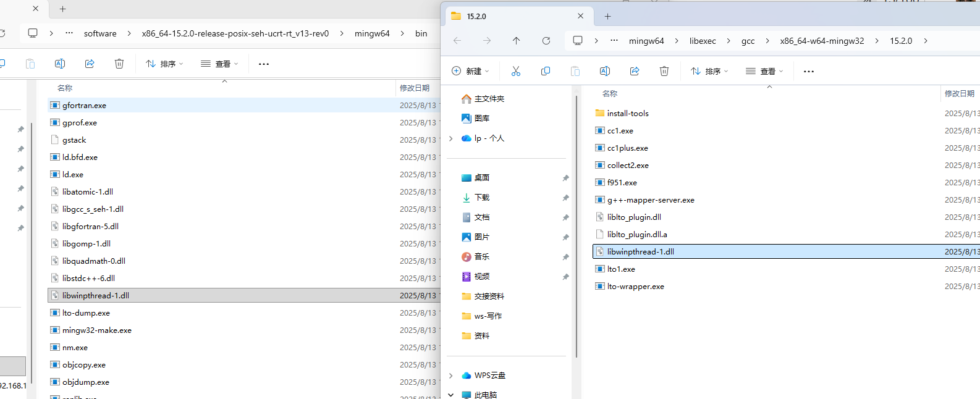
Task: Unpin 下载 using its pin icon
Action: point(565,198)
